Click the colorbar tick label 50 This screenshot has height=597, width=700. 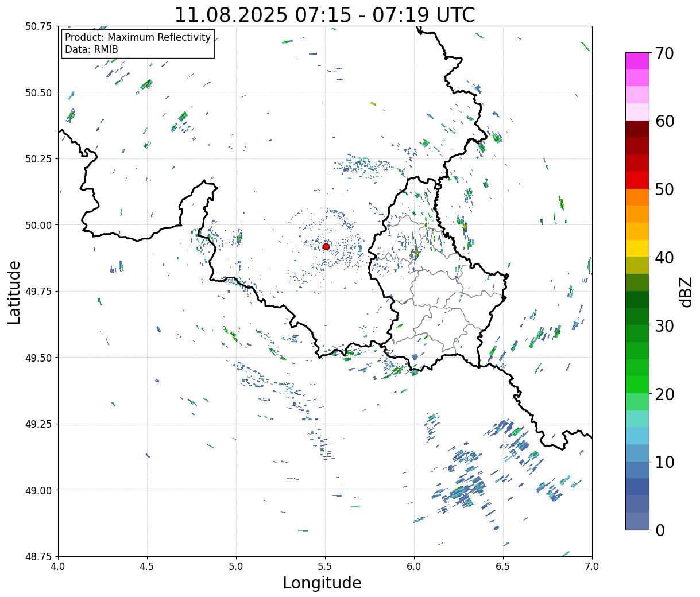[x=664, y=189]
